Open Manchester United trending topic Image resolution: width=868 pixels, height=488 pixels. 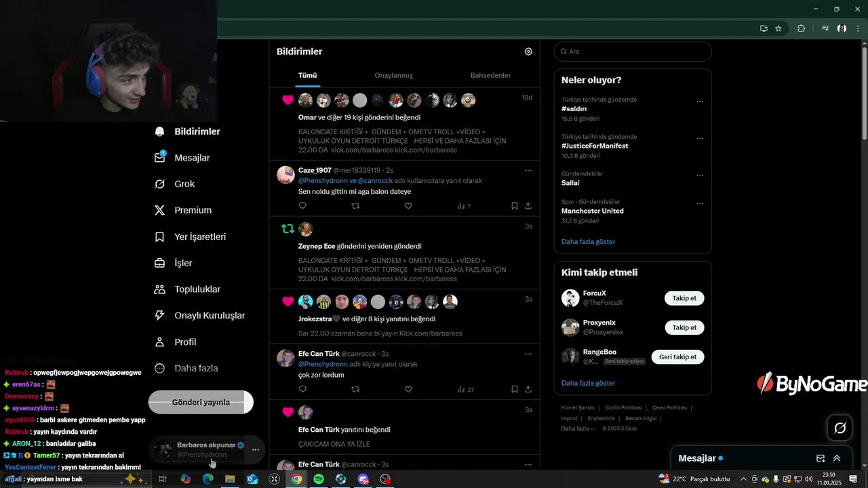click(592, 211)
